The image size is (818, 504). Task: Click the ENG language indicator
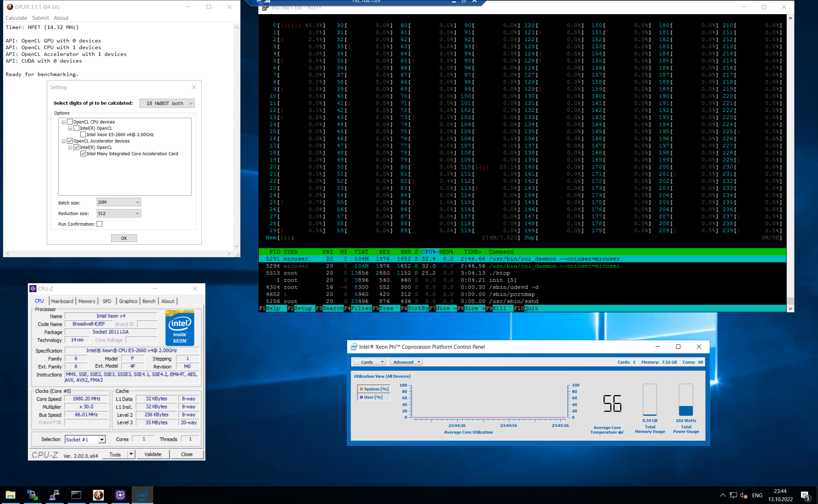pos(757,495)
